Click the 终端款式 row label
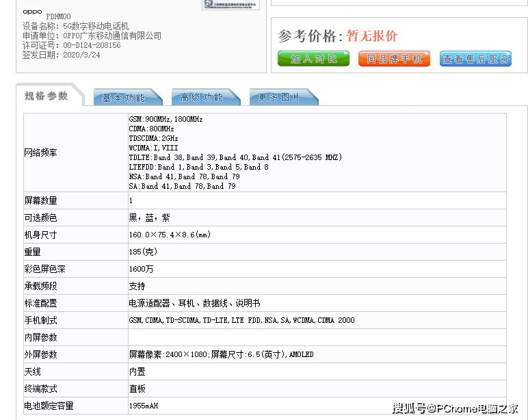The image size is (528, 420). [x=40, y=389]
